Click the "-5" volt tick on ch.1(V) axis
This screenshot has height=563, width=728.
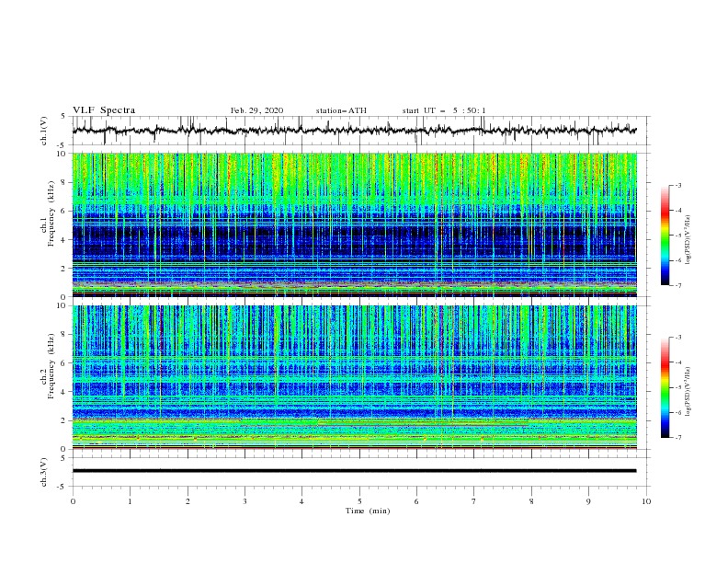(x=61, y=145)
